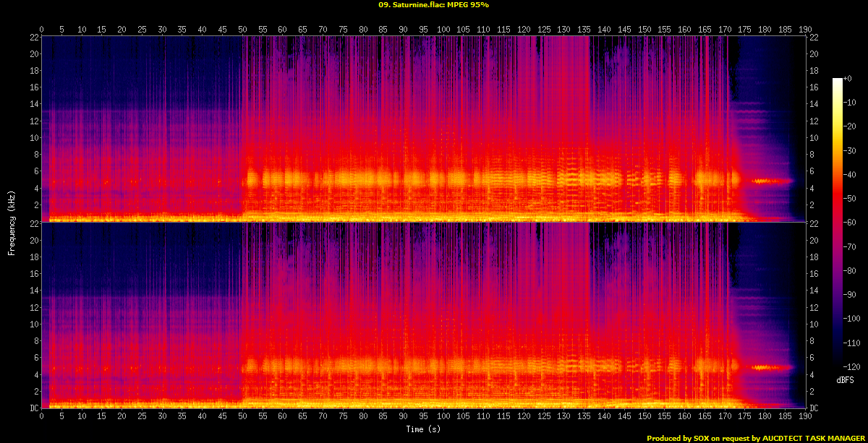Click the white top end of the color scale bar
Image resolution: width=868 pixels, height=443 pixels.
pos(838,79)
